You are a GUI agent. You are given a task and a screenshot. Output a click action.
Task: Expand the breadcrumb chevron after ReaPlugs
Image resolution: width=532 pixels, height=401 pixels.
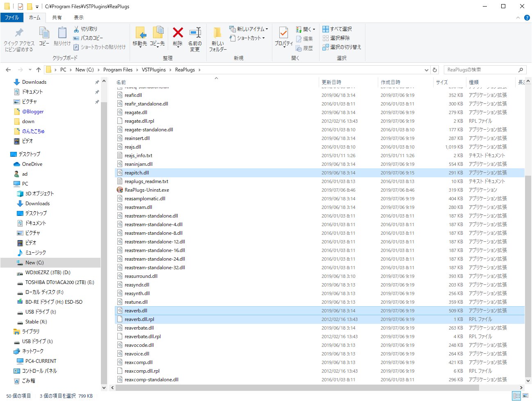pos(199,70)
